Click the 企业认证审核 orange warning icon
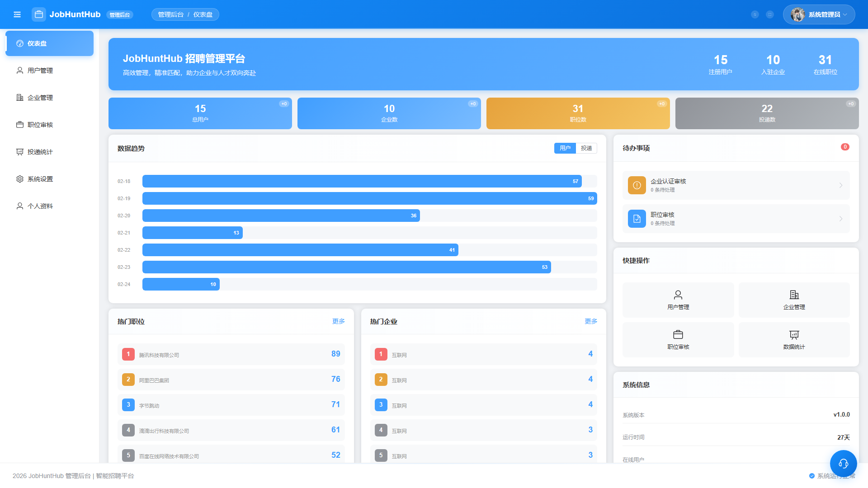Screen dimensions: 868x488 point(637,185)
